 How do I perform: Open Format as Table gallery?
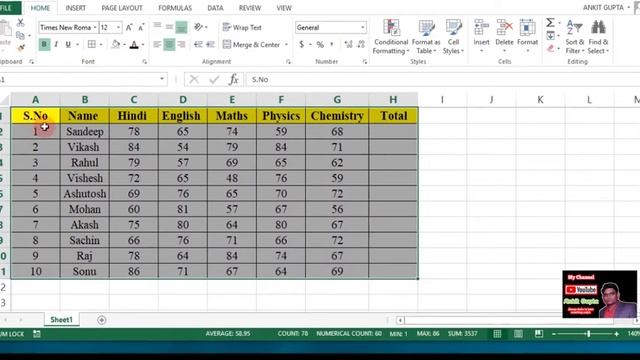tap(426, 37)
